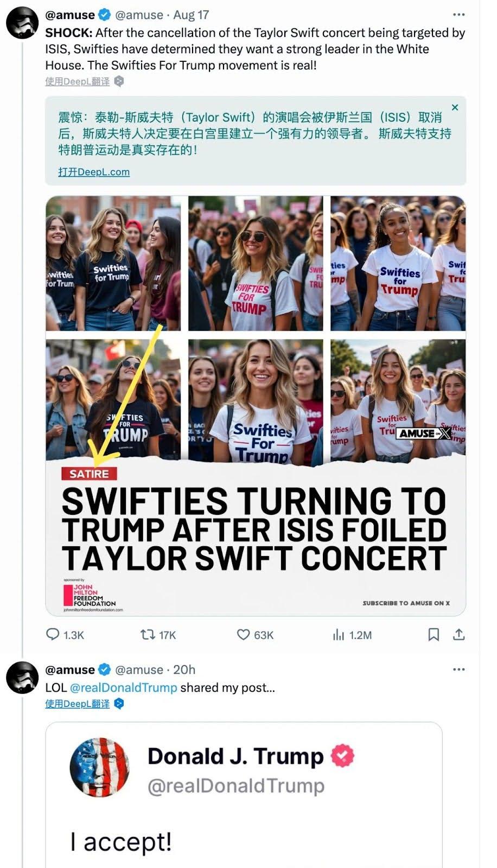Open the Swifties Turning to Trump image
Screen dimensions: 497x868
(x=255, y=406)
